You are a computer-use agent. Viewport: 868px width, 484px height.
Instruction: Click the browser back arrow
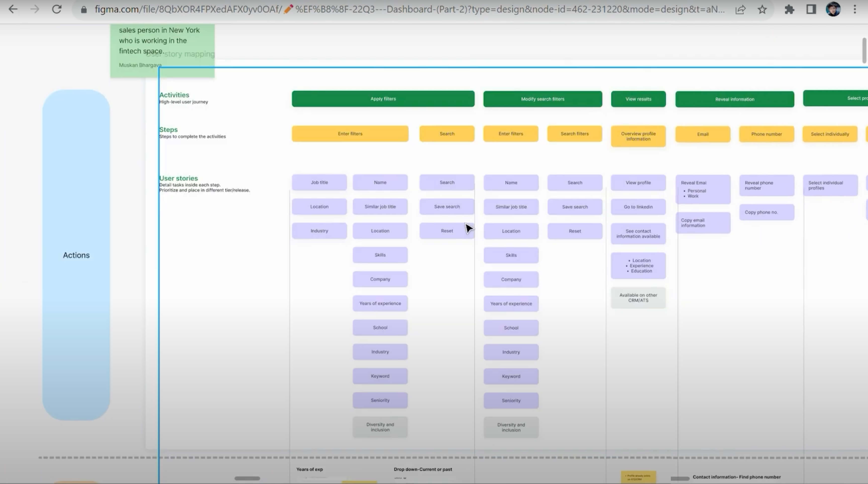click(x=13, y=9)
